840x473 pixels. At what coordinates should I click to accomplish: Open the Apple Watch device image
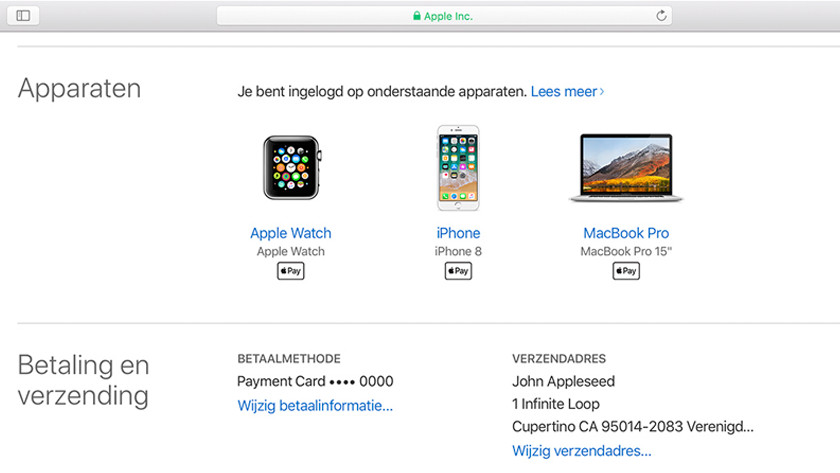coord(291,168)
